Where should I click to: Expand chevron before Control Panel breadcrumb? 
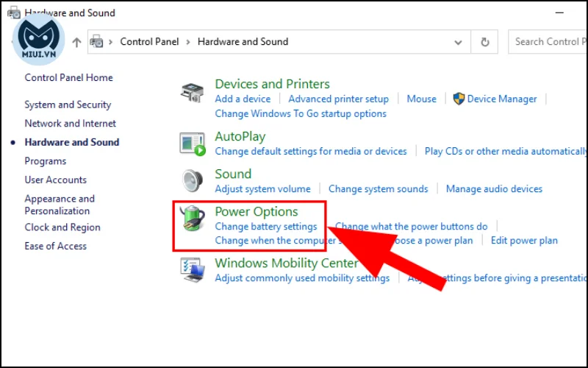pos(111,42)
